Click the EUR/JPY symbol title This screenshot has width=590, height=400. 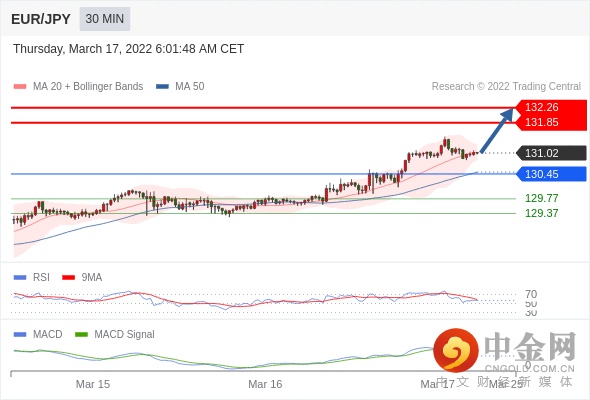point(41,19)
